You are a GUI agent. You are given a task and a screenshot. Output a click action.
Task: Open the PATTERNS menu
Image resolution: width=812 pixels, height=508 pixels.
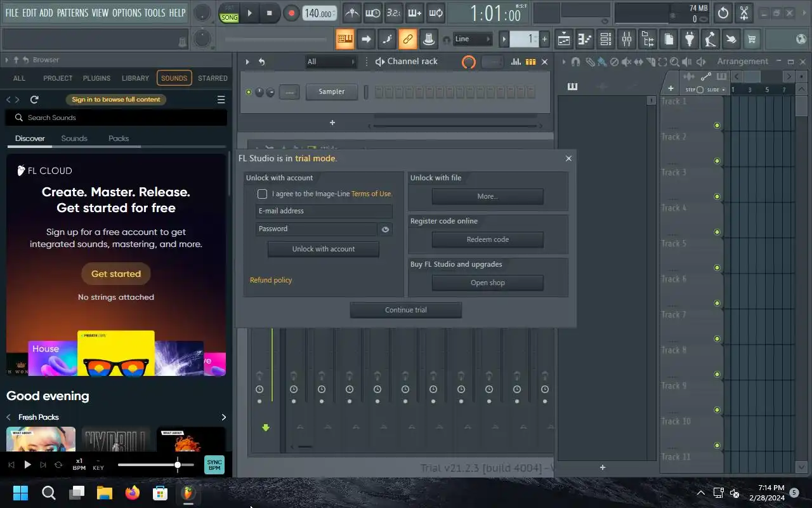[x=72, y=13]
